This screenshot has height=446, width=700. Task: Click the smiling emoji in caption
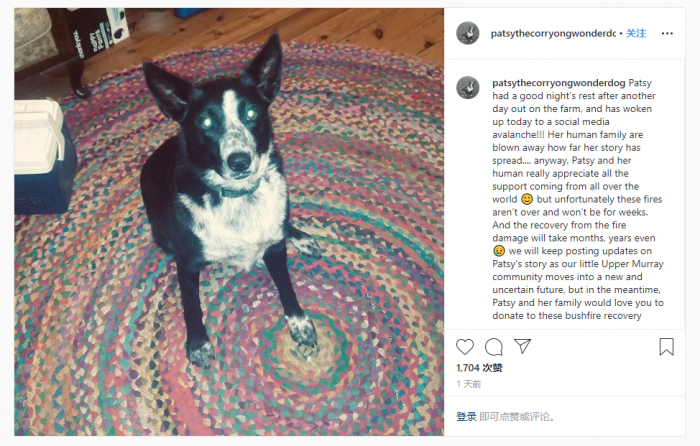pos(527,199)
